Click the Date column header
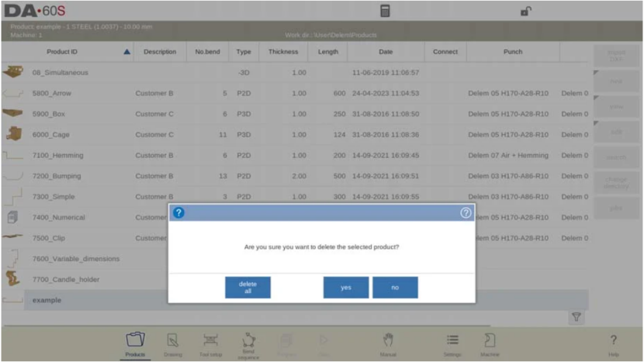Viewport: 644px width, 362px height. [385, 52]
